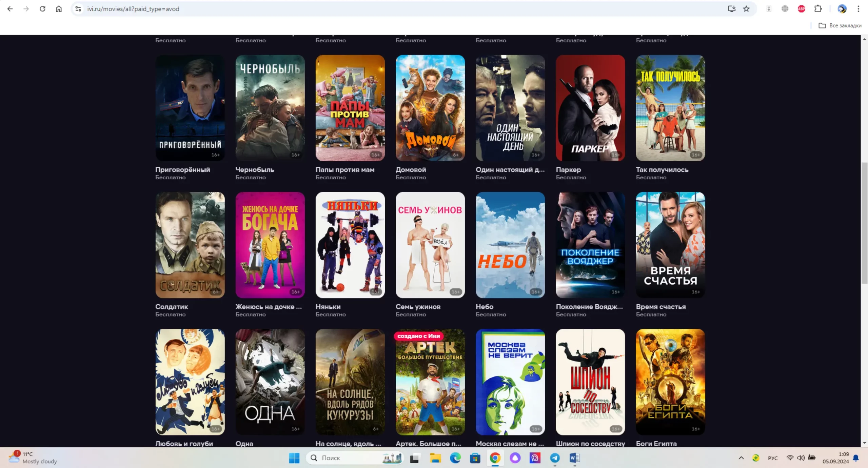This screenshot has width=868, height=468.
Task: Bookmark this page with star icon
Action: pyautogui.click(x=746, y=9)
